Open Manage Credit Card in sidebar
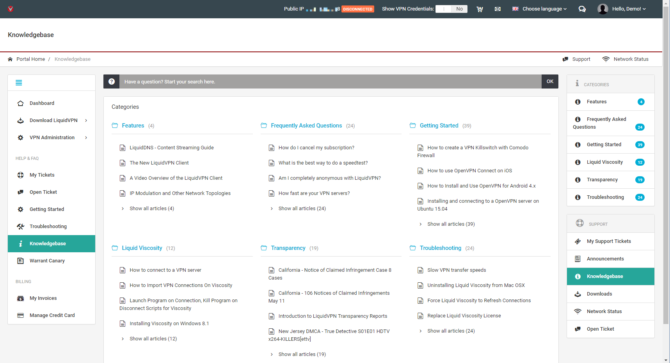Image resolution: width=670 pixels, height=363 pixels. (51, 316)
